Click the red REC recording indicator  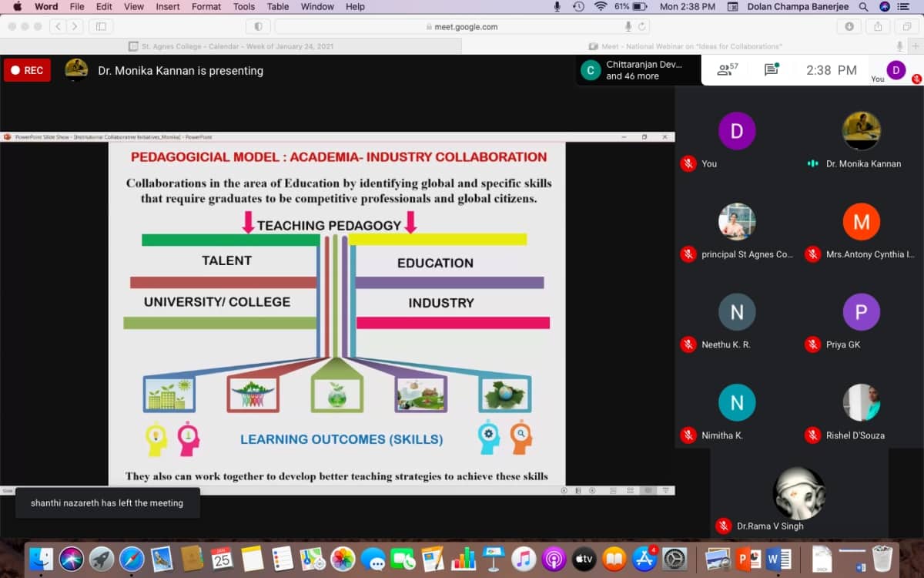click(27, 70)
